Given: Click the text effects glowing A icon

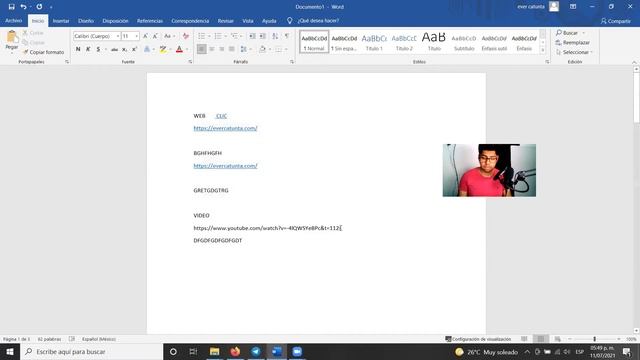Looking at the screenshot, I should [x=147, y=49].
